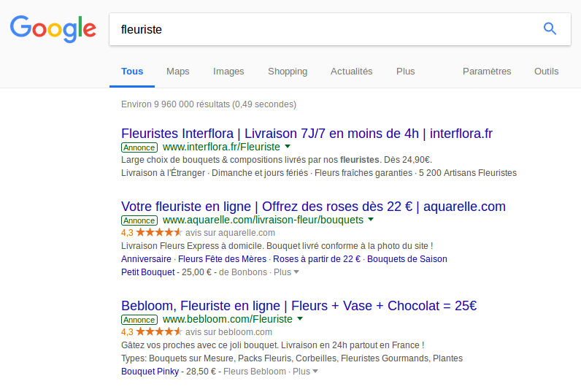Open the Outils menu
Image resolution: width=581 pixels, height=392 pixels.
click(x=546, y=72)
